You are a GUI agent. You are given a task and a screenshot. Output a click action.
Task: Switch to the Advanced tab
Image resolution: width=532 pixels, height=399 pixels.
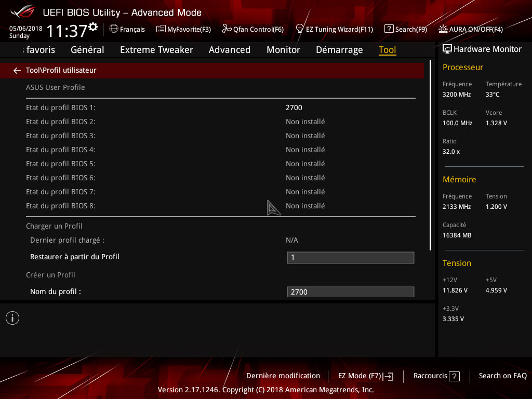[x=229, y=49]
